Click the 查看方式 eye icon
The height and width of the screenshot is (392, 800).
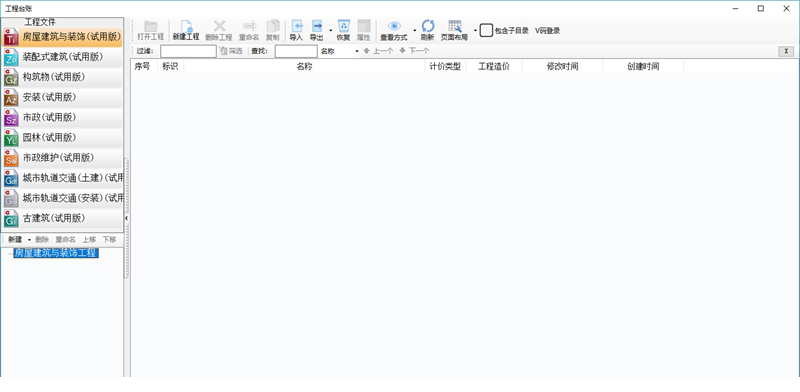pyautogui.click(x=393, y=31)
